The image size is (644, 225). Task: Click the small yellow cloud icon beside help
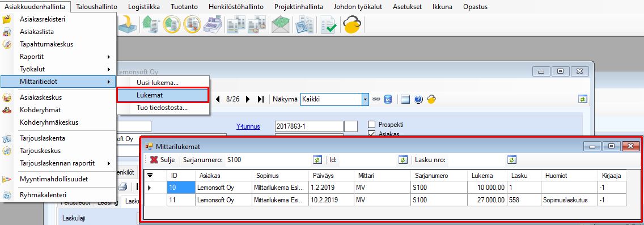[431, 99]
